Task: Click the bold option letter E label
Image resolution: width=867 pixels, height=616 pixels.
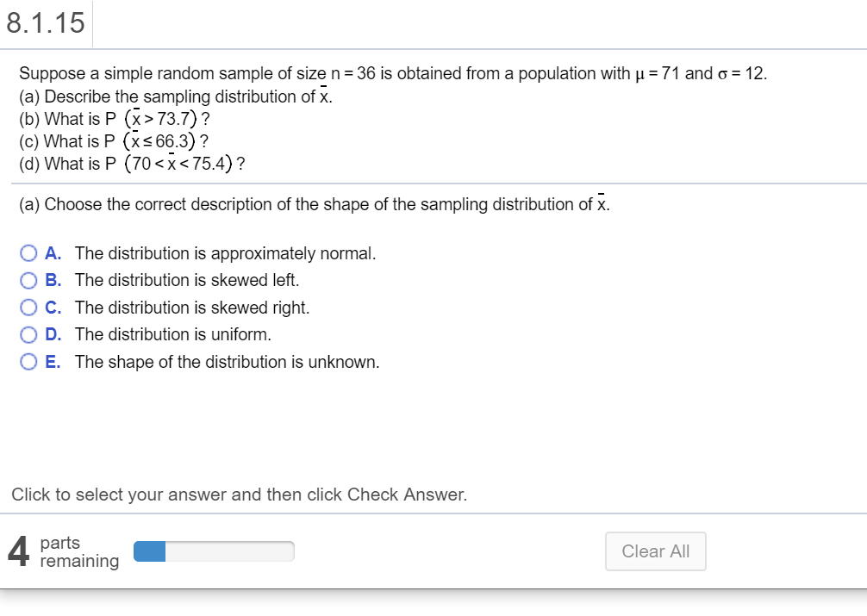Action: 52,361
